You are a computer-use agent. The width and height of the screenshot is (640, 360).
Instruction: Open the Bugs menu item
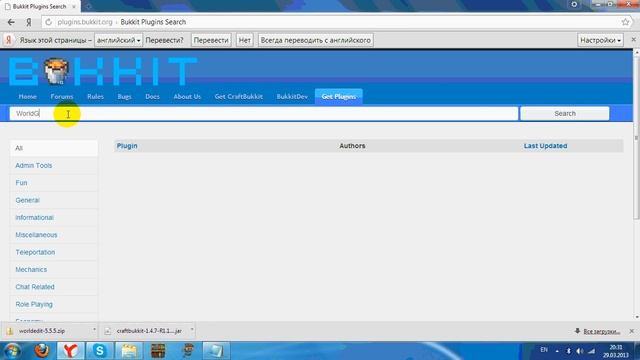(124, 96)
